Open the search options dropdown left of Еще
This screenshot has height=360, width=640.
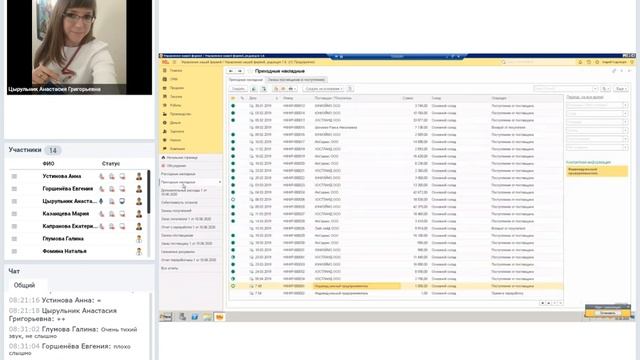(x=605, y=89)
